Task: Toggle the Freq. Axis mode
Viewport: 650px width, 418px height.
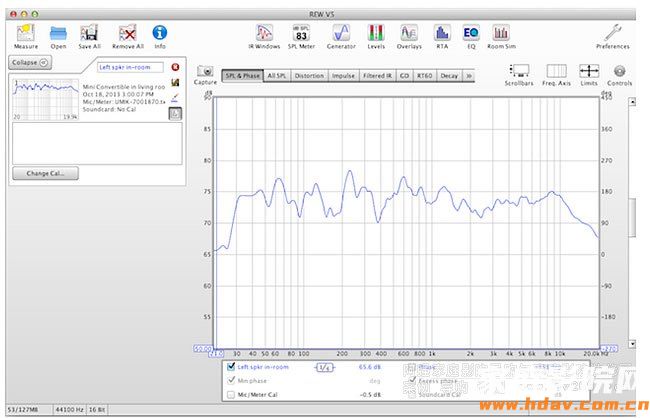Action: click(x=556, y=75)
